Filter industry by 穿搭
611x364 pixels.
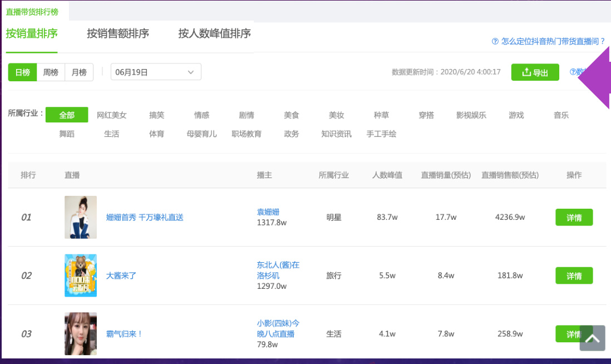pos(426,115)
